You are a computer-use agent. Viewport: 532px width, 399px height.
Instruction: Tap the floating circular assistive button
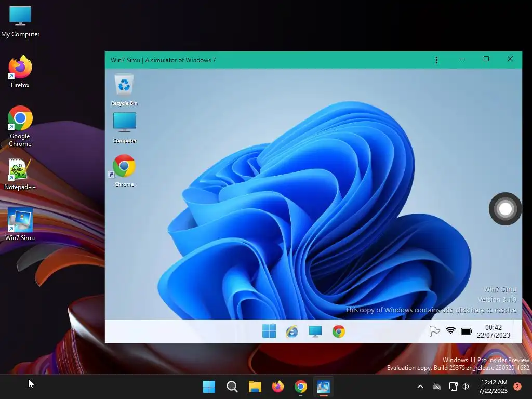tap(505, 209)
